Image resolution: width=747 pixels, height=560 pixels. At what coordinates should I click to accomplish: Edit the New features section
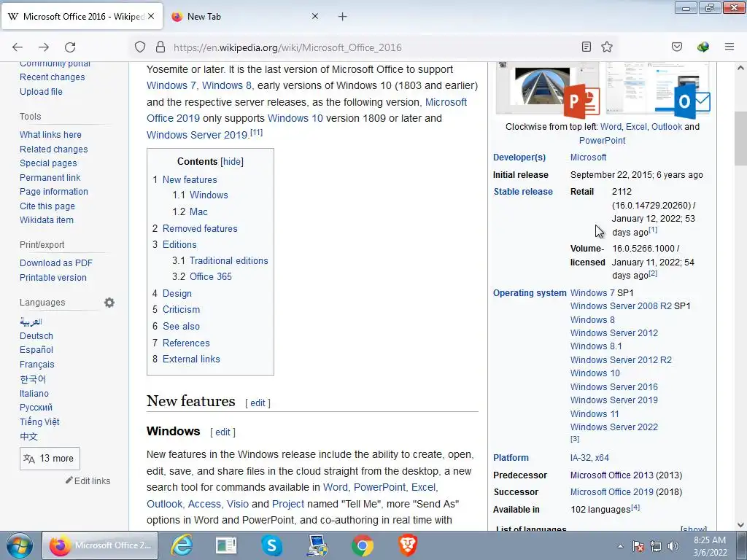(258, 402)
